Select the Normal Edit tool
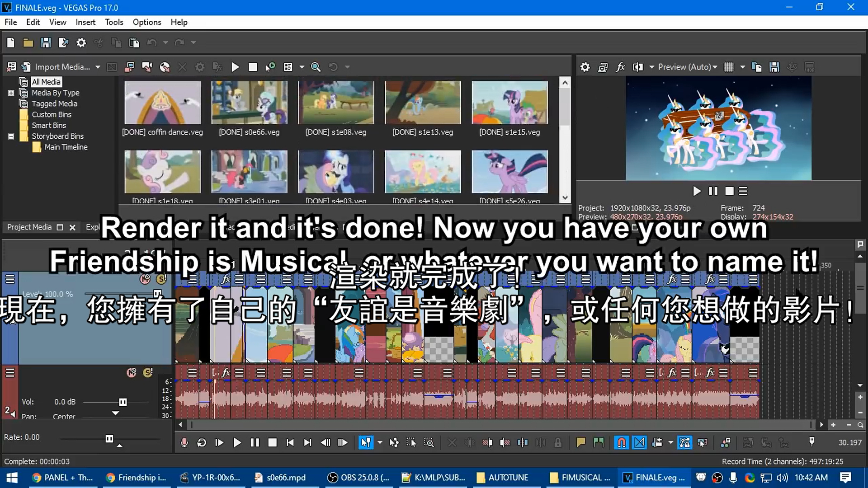The height and width of the screenshot is (488, 868). point(365,442)
